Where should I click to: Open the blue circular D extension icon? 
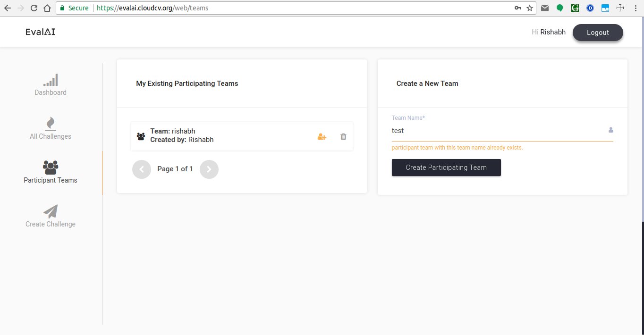[x=590, y=8]
